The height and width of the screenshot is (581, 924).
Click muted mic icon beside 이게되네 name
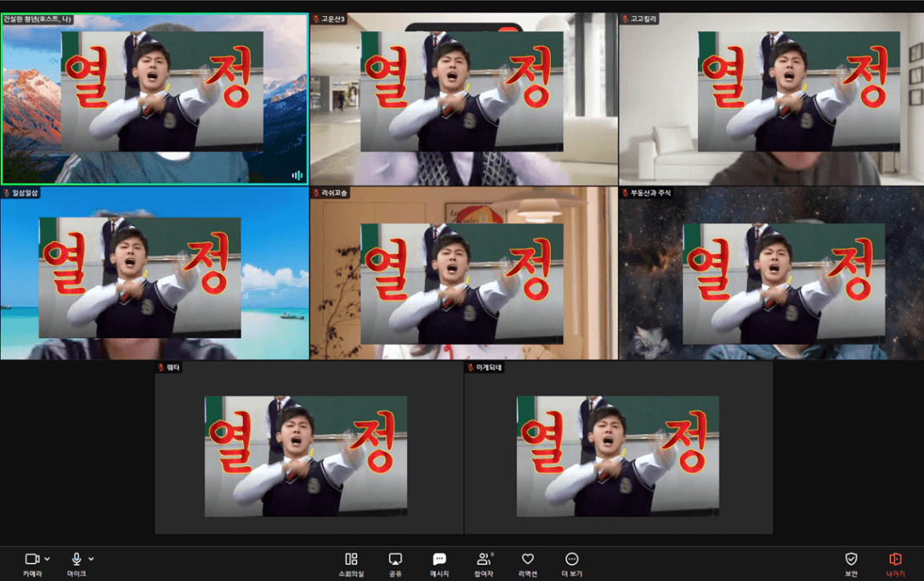click(x=470, y=367)
